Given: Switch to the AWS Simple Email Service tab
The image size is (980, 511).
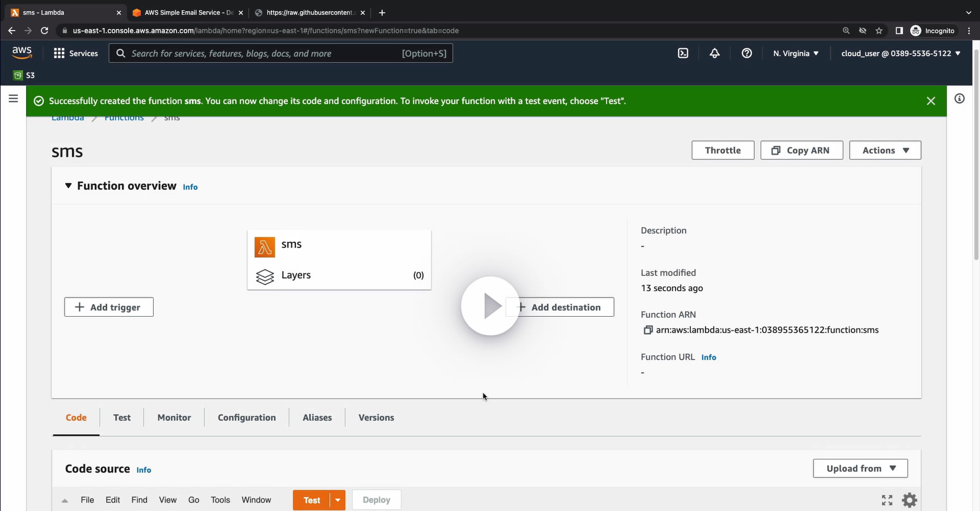Looking at the screenshot, I should click(188, 12).
